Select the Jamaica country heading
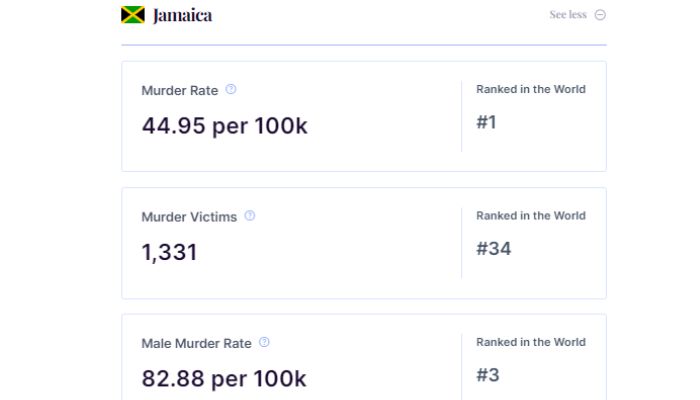The image size is (700, 400). pos(183,15)
